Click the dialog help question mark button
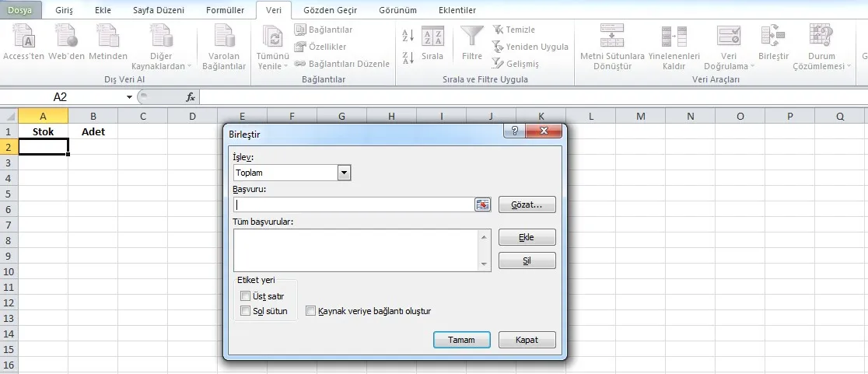Screen dimensions: 868x374 [x=514, y=131]
